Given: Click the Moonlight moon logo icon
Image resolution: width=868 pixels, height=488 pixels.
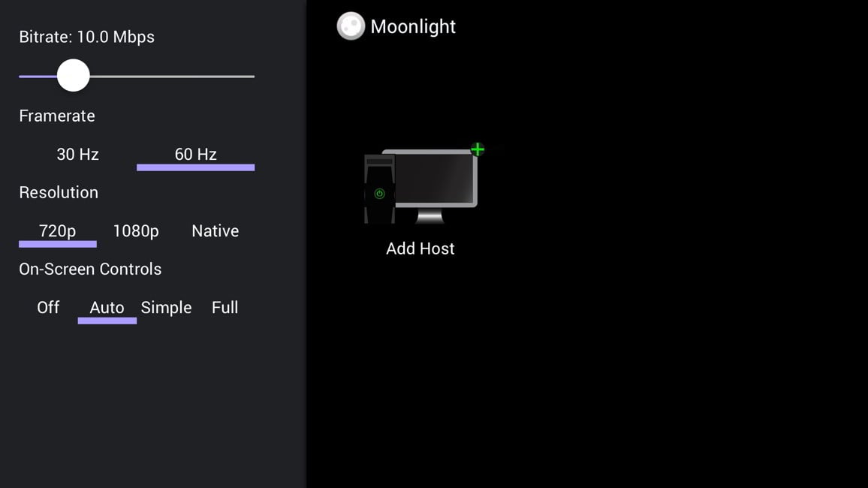Looking at the screenshot, I should point(351,26).
